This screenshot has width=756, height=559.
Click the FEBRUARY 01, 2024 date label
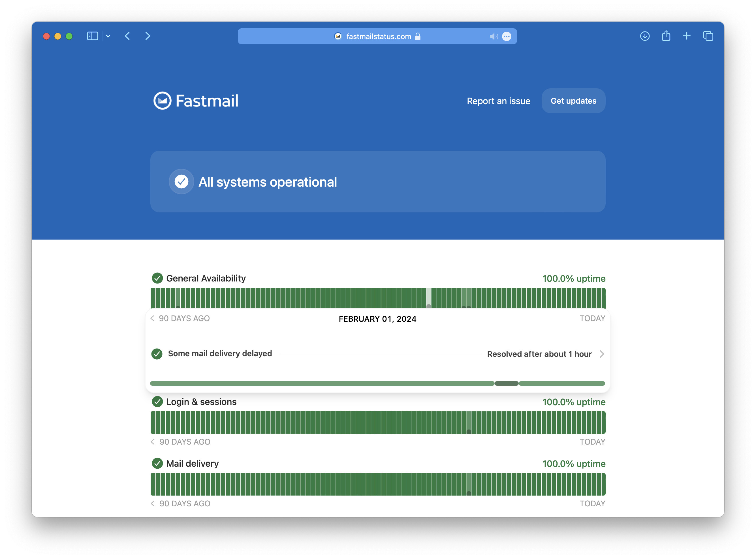pos(377,319)
